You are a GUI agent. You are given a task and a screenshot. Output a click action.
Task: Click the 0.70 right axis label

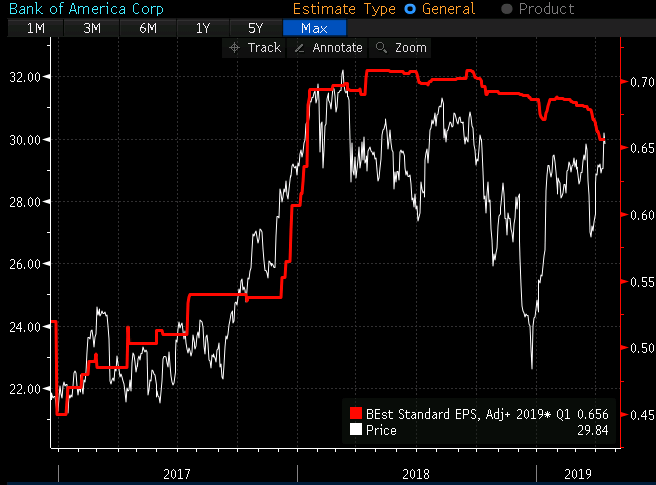tap(642, 82)
